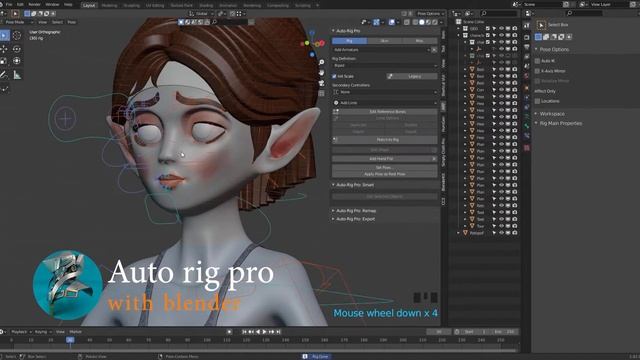Select the Cursor tool in viewport toolbar
Image resolution: width=640 pixels, height=360 pixels.
pos(17,35)
